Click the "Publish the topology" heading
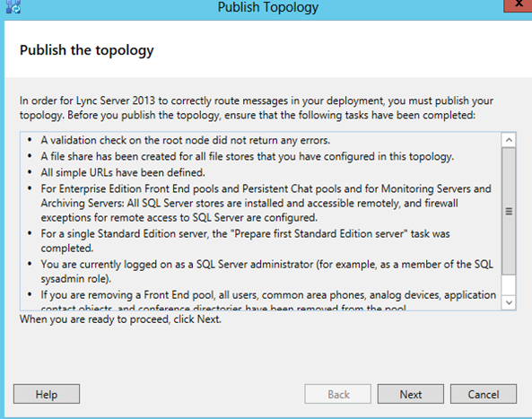This screenshot has width=532, height=419. coord(86,50)
